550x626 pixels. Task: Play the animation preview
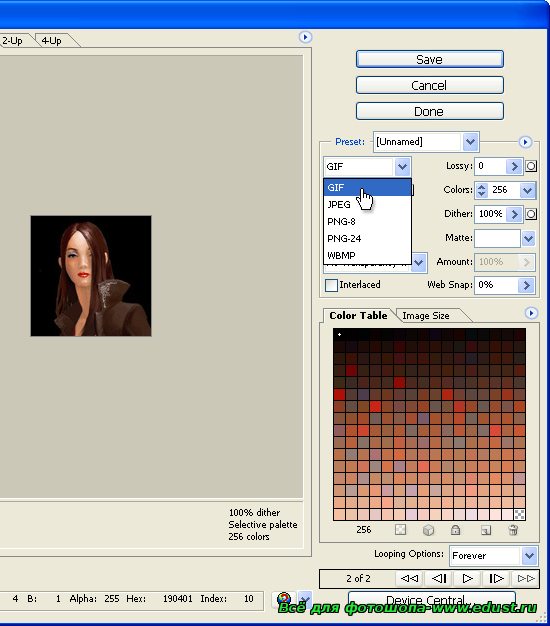point(467,578)
